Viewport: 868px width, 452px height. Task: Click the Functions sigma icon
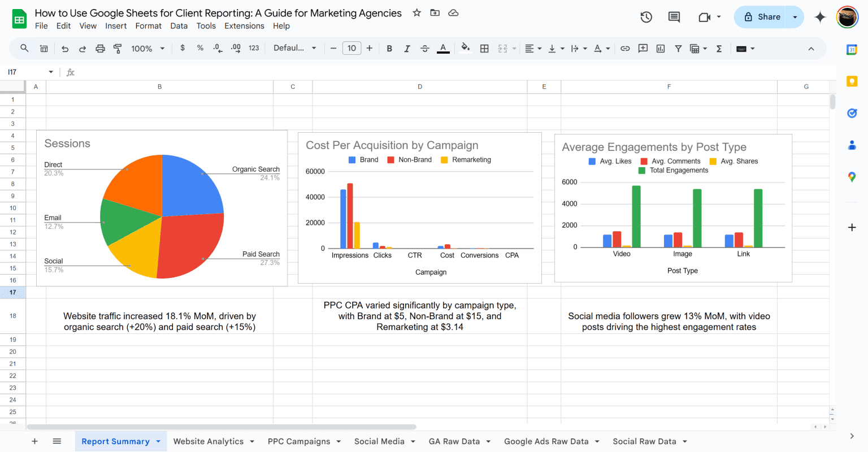point(719,48)
